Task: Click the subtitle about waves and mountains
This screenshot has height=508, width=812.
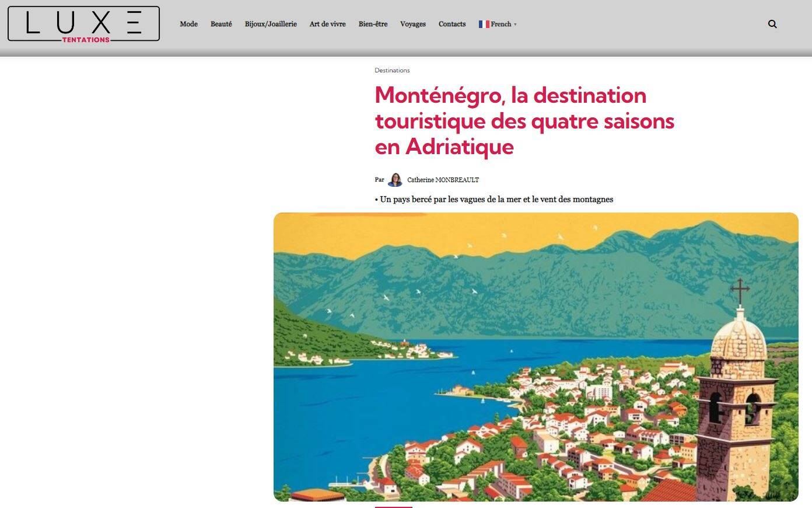Action: (496, 199)
